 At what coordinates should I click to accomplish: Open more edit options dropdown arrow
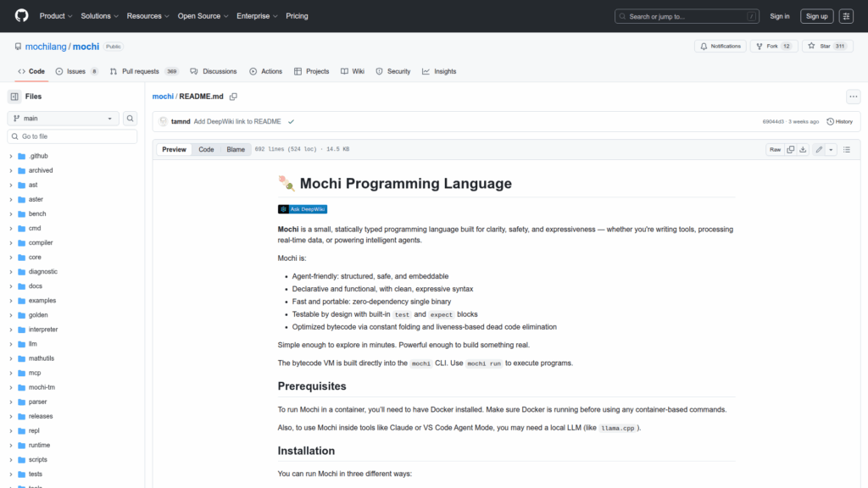coord(831,150)
